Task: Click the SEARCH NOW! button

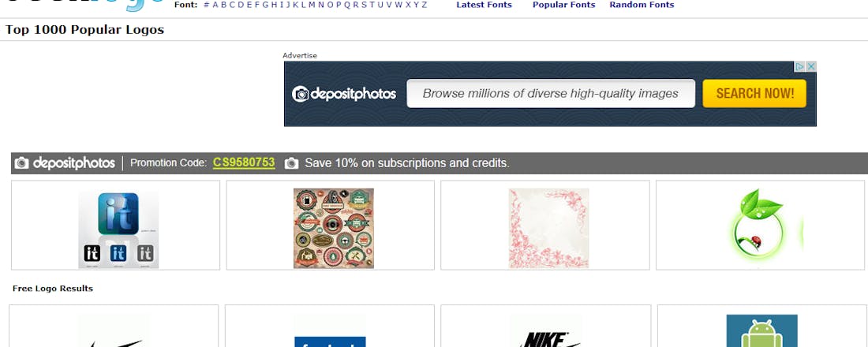Action: pyautogui.click(x=754, y=94)
